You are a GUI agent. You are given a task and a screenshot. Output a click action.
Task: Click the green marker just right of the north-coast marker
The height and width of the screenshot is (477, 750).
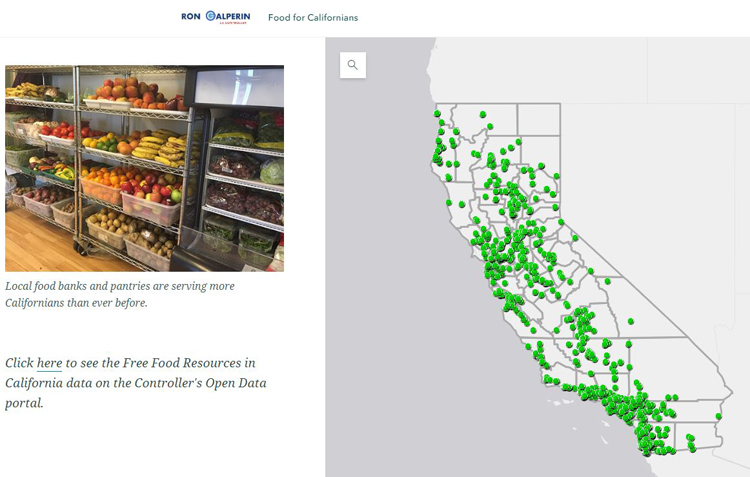point(462,204)
